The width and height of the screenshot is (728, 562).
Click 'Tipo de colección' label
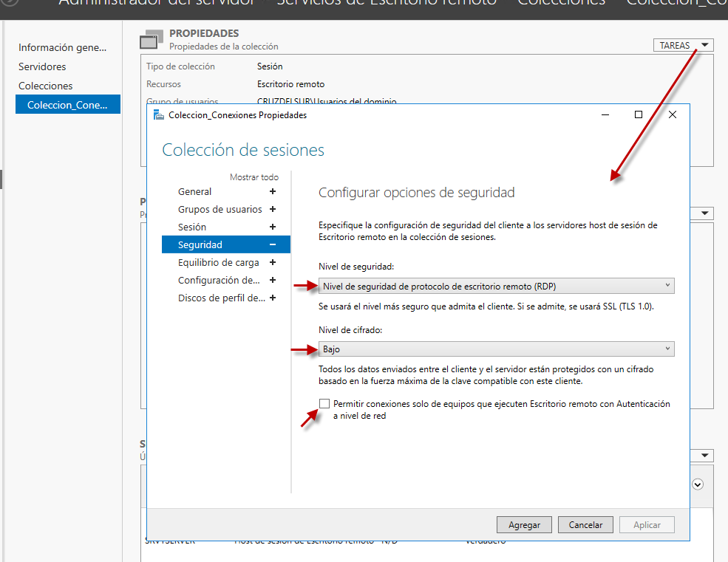point(180,66)
